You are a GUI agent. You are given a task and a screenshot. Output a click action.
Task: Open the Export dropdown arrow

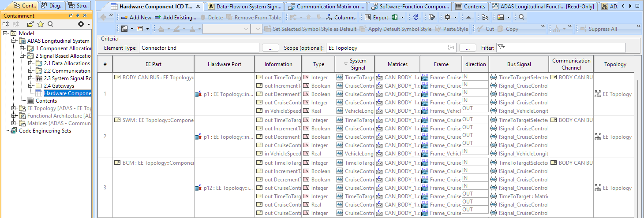pyautogui.click(x=403, y=17)
